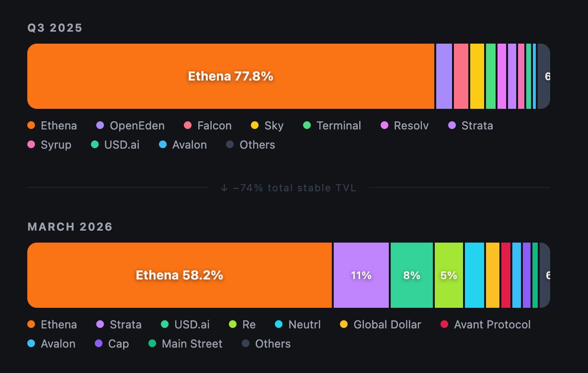The width and height of the screenshot is (588, 373).
Task: Toggle the Falcon legend entry
Action: 208,126
